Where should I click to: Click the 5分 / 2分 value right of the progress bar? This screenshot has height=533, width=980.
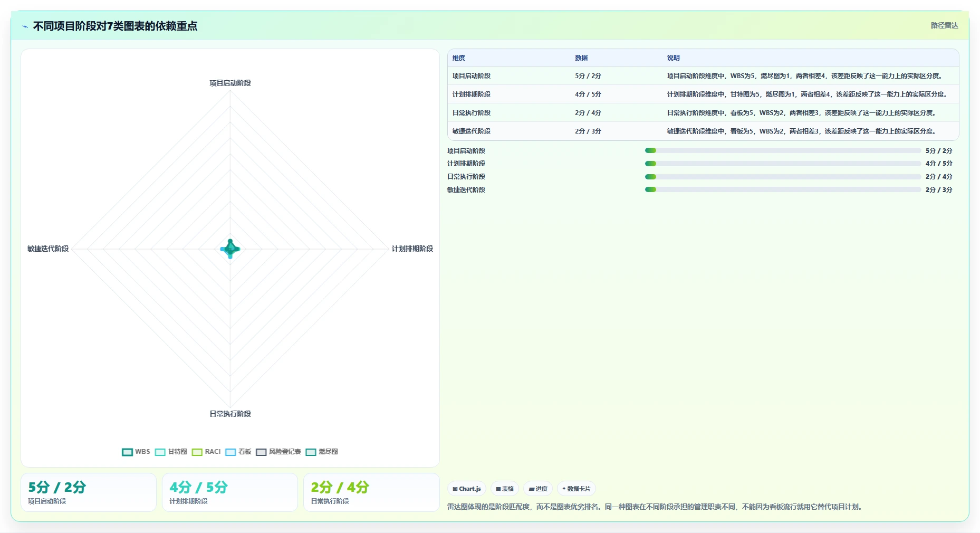939,151
